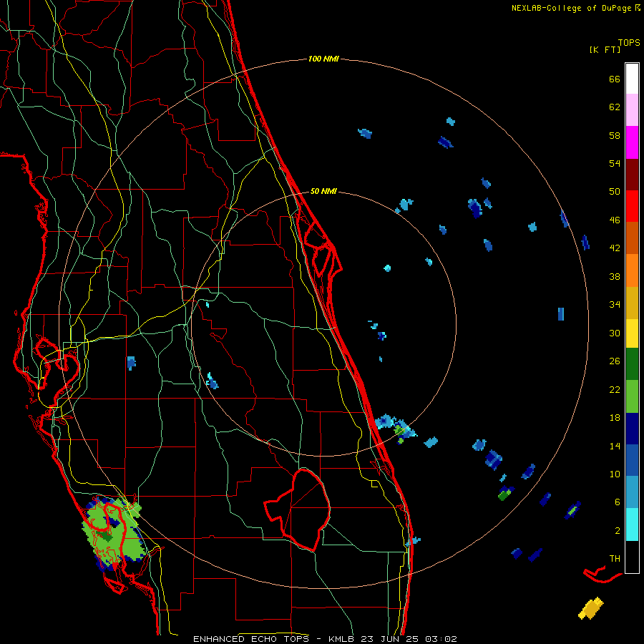
Task: Click the "100 NMI" range ring label
Action: click(323, 59)
